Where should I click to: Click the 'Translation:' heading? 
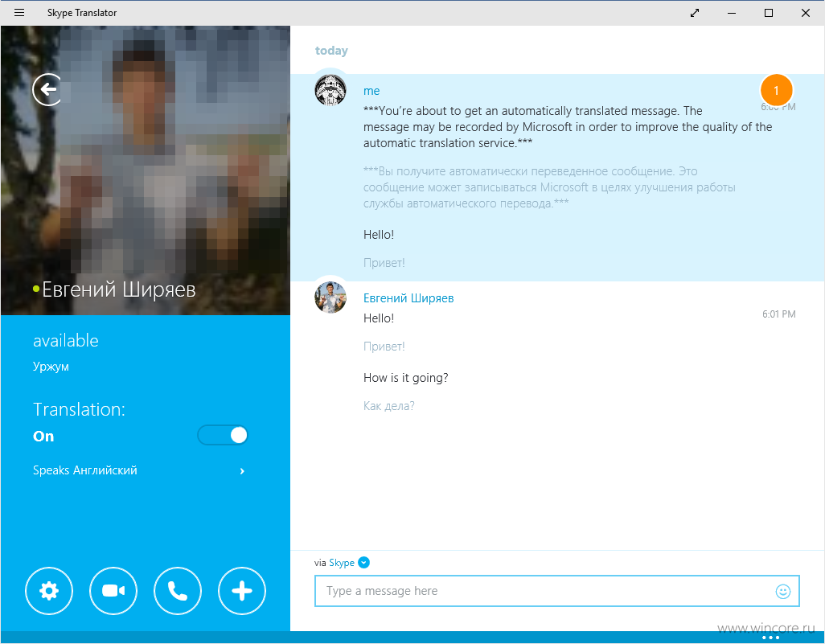pos(79,409)
